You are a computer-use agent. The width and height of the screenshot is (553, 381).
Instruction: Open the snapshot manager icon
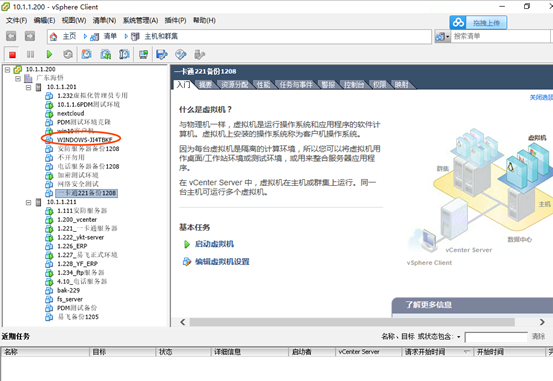[x=124, y=54]
